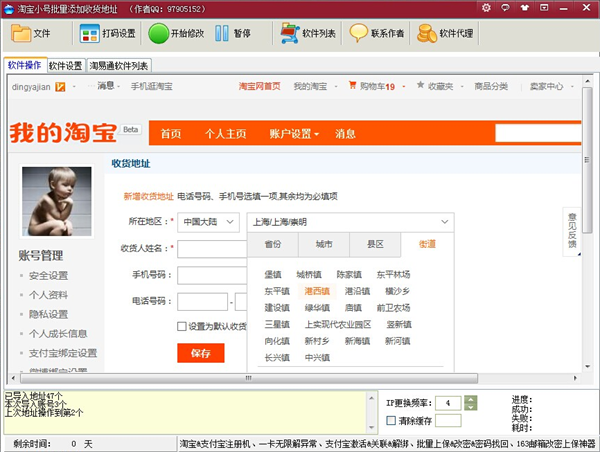Open the 商品分类 link
600x452 pixels.
tap(491, 86)
